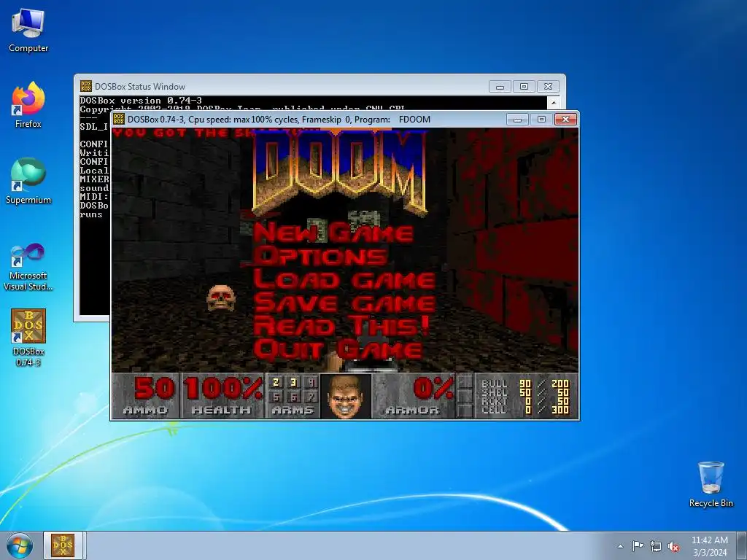Launch Firefox from the desktop
The image size is (747, 560).
28,106
